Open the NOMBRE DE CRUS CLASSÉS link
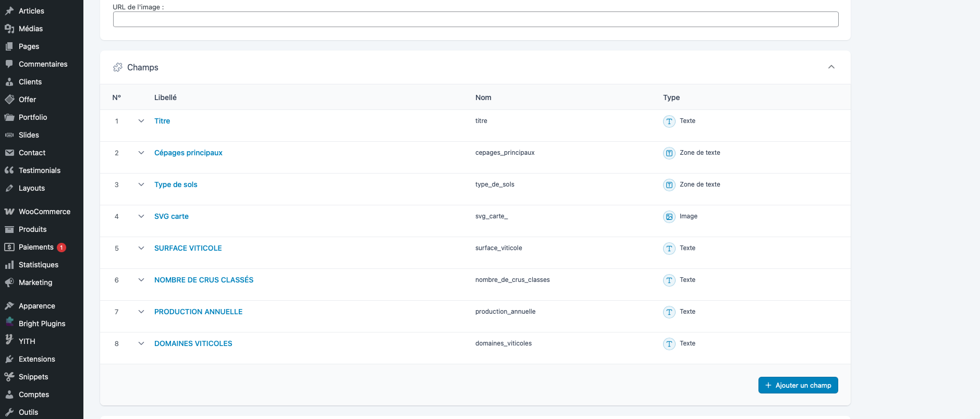 point(204,280)
